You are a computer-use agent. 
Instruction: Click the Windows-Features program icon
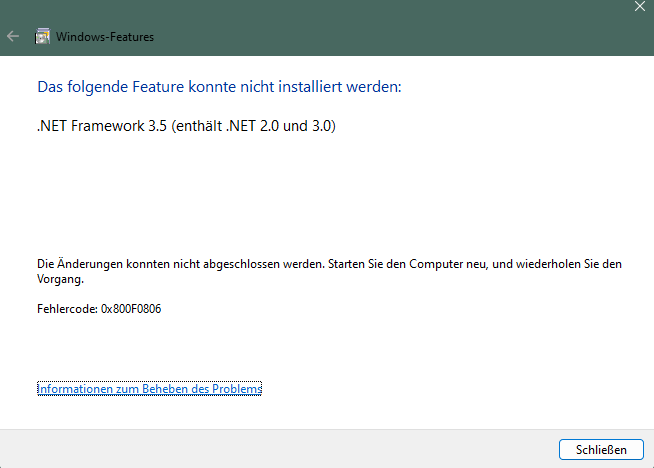click(x=42, y=37)
